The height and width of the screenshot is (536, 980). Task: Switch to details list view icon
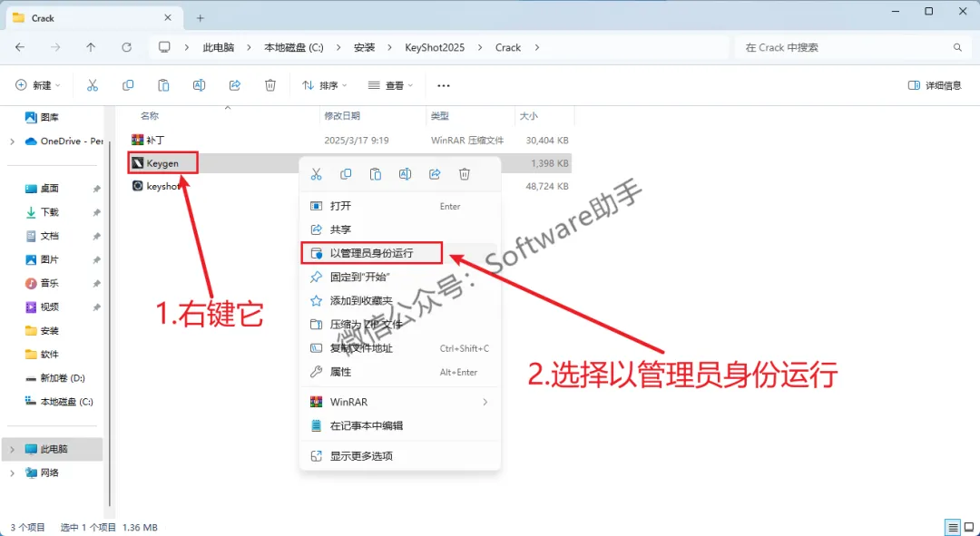point(952,527)
